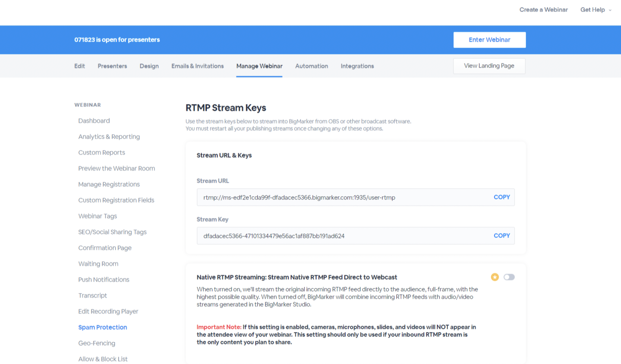Expand the Get Help dropdown
Viewport: 621px width, 364px height.
[596, 10]
